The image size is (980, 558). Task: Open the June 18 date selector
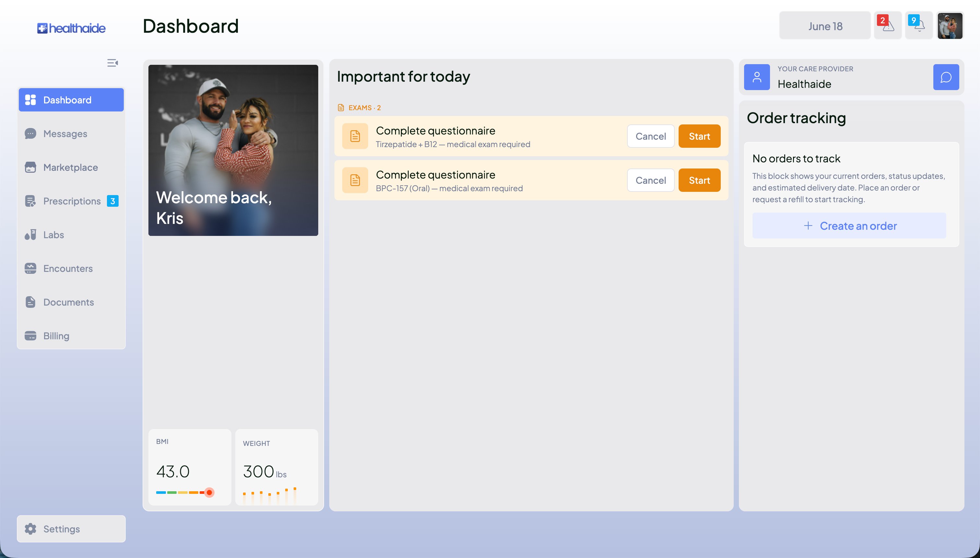point(825,26)
